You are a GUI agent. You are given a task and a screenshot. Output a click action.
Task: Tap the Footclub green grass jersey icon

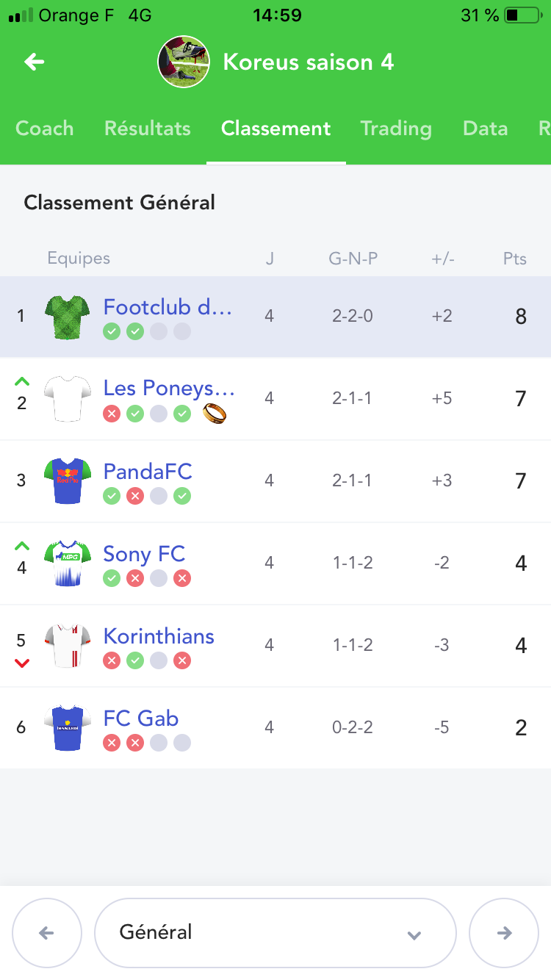[68, 317]
